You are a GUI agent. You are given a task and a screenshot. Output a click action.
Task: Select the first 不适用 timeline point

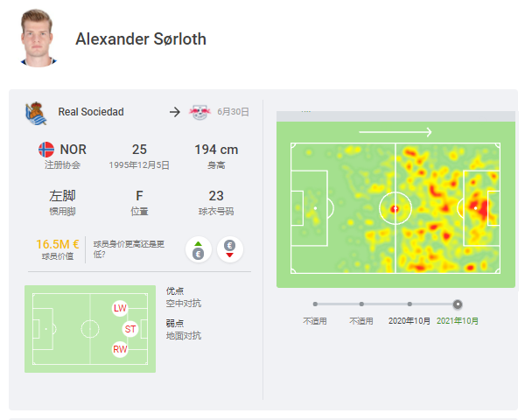pyautogui.click(x=315, y=304)
